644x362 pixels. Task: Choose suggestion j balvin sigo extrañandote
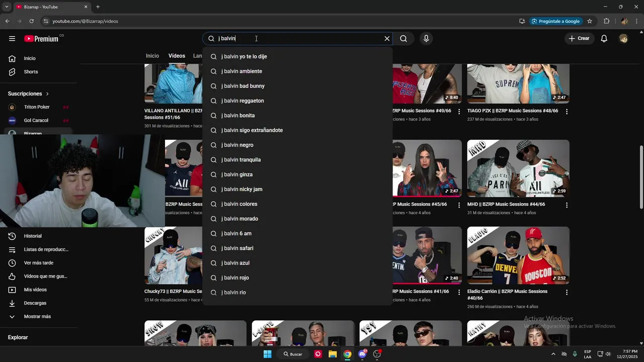(297, 130)
